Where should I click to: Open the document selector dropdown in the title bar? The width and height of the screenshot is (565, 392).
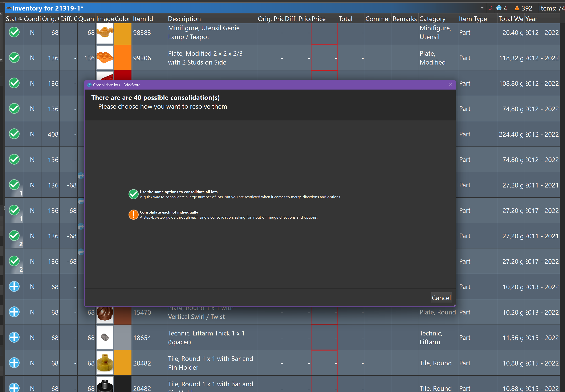pos(482,8)
